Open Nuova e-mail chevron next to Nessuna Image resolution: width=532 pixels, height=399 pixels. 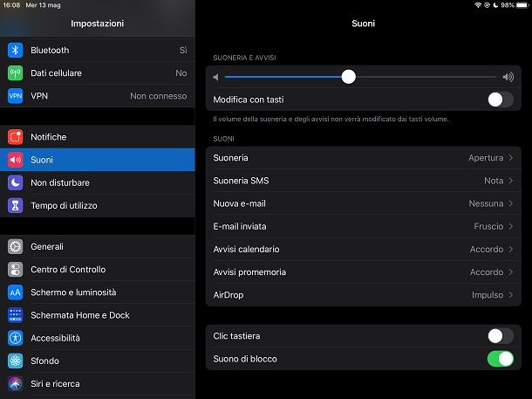pos(510,203)
